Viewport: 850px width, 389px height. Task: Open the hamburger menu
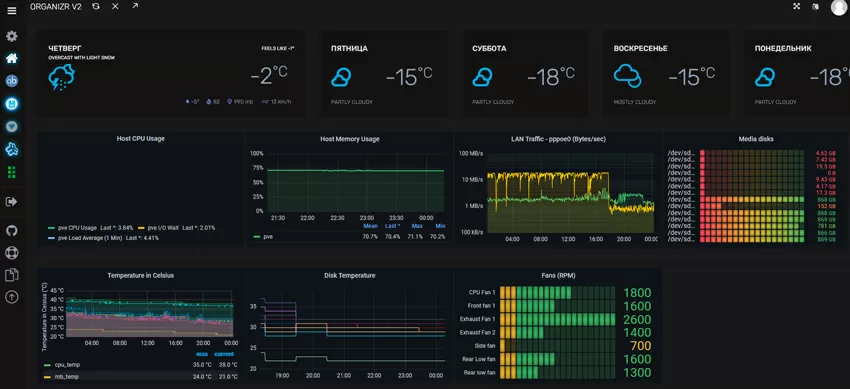click(x=11, y=10)
